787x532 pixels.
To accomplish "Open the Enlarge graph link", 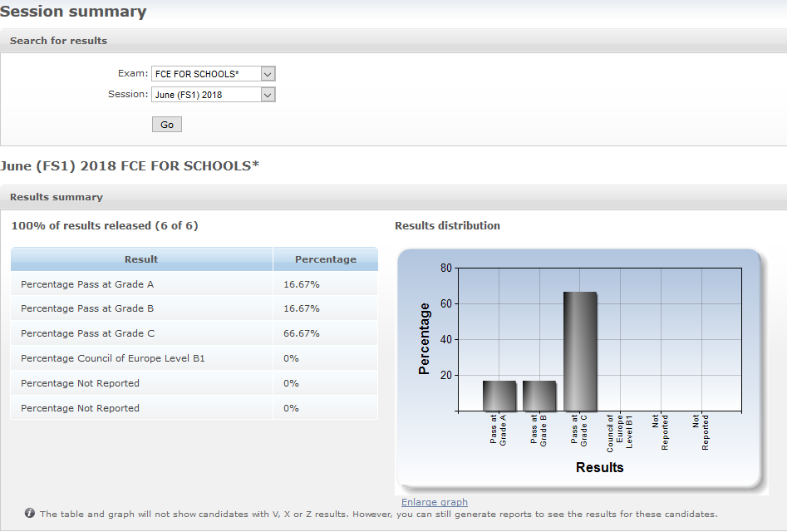I will click(x=434, y=502).
